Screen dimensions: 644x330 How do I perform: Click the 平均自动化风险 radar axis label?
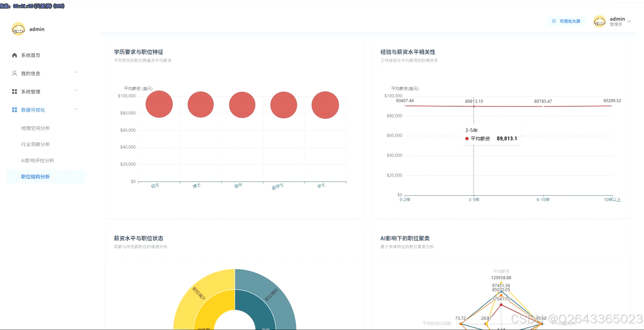point(437,323)
